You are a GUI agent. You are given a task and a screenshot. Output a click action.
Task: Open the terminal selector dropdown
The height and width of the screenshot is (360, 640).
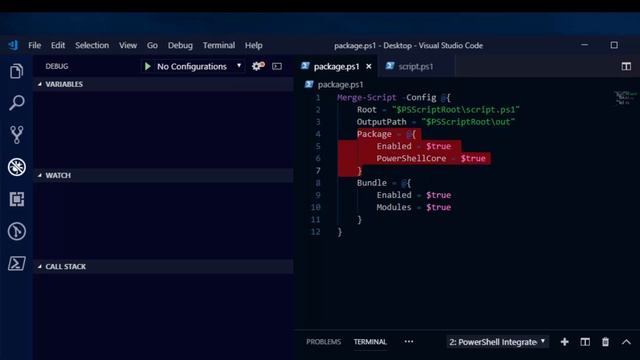[497, 342]
